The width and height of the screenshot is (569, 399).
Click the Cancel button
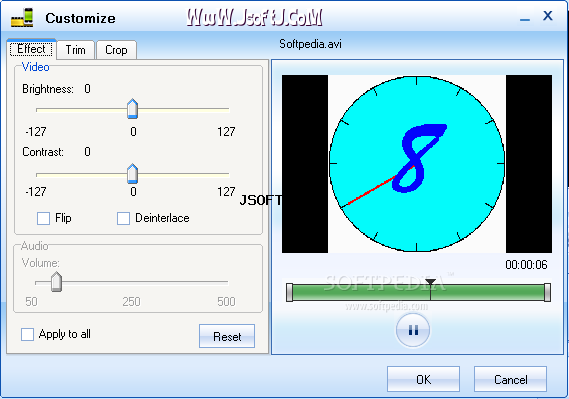point(511,379)
